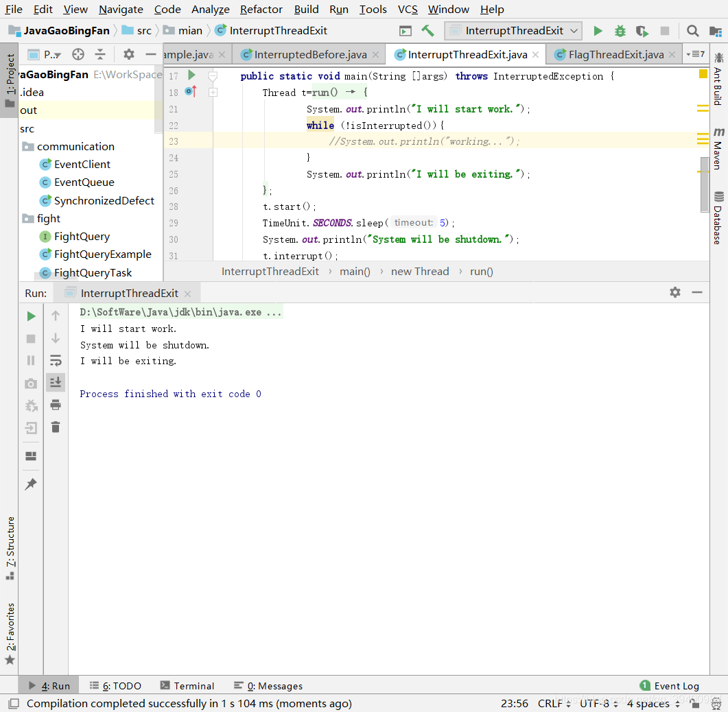Clear all console output with trash icon
The width and height of the screenshot is (728, 712).
pos(56,427)
